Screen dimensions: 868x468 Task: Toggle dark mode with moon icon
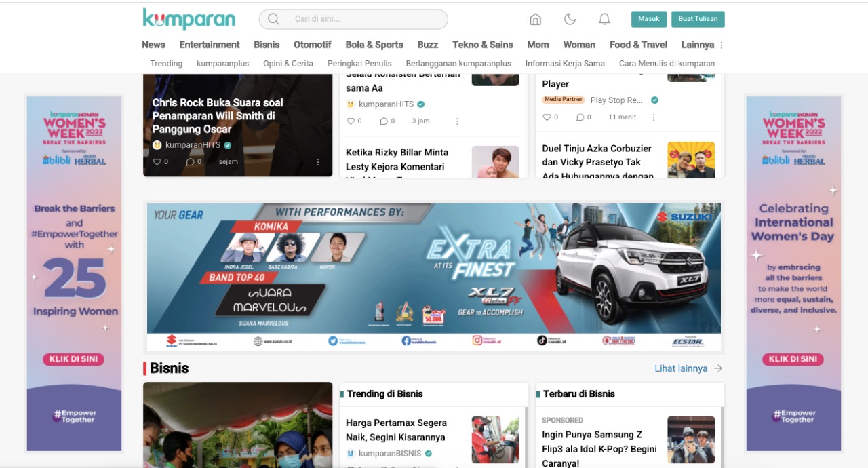(570, 20)
